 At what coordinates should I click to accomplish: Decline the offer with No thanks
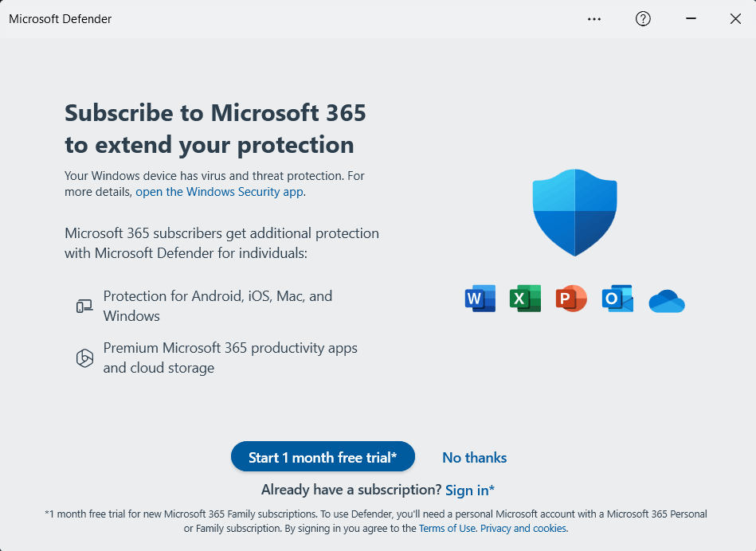(475, 458)
